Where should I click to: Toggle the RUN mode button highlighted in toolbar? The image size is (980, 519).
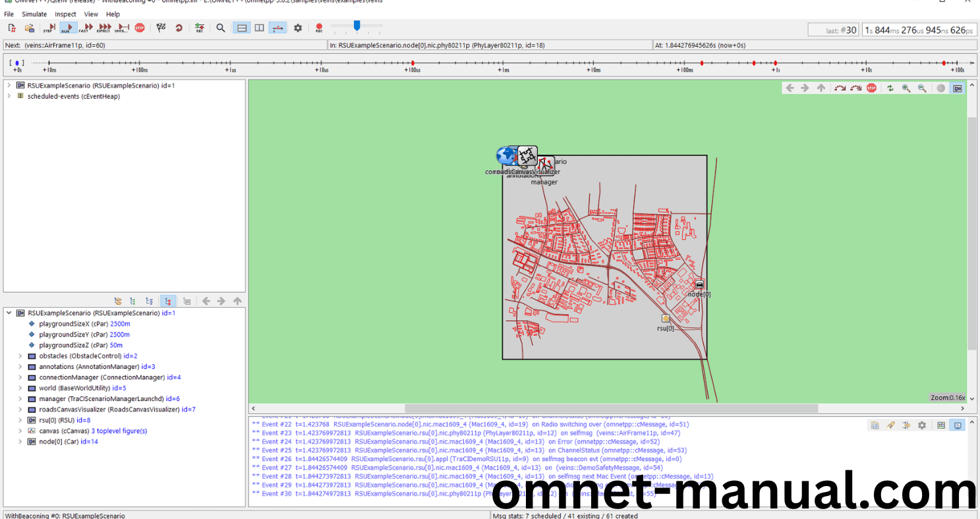coord(68,28)
